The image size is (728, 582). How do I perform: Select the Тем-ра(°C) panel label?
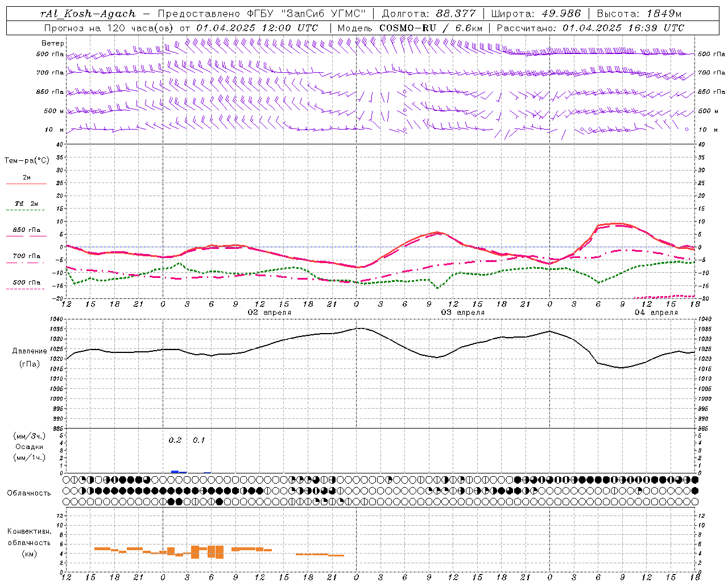(x=27, y=161)
